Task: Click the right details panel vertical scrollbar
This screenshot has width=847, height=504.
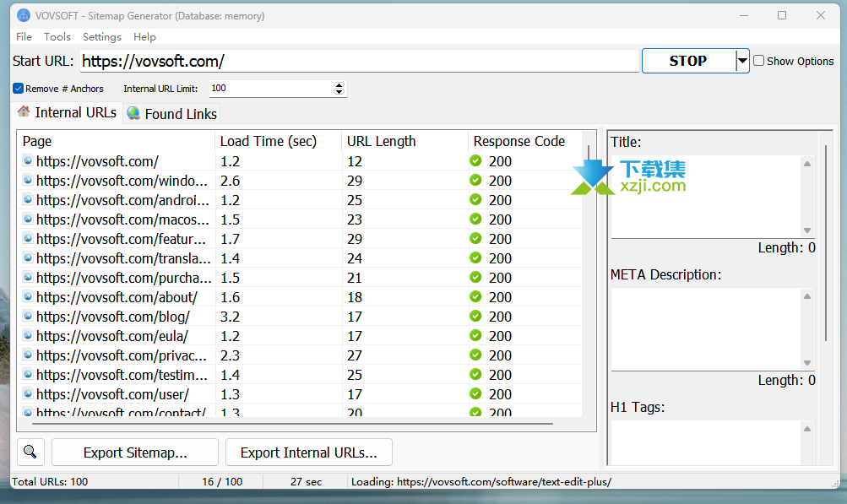Action: 826,243
